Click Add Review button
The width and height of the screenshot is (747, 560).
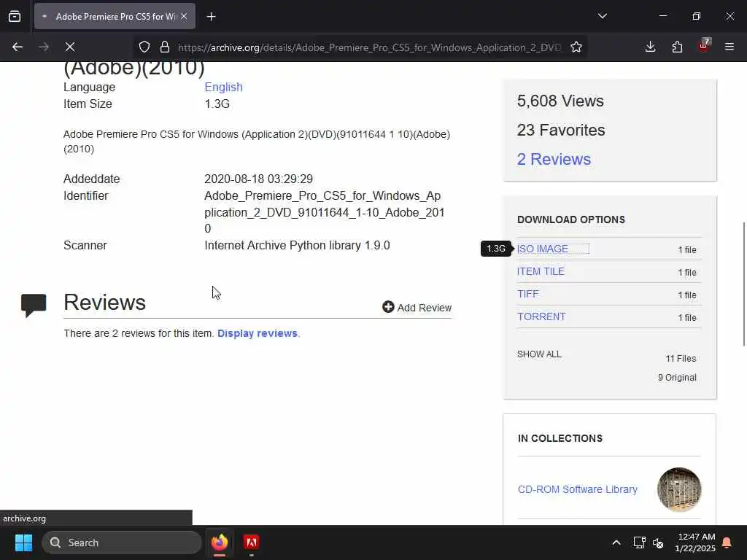pos(417,308)
